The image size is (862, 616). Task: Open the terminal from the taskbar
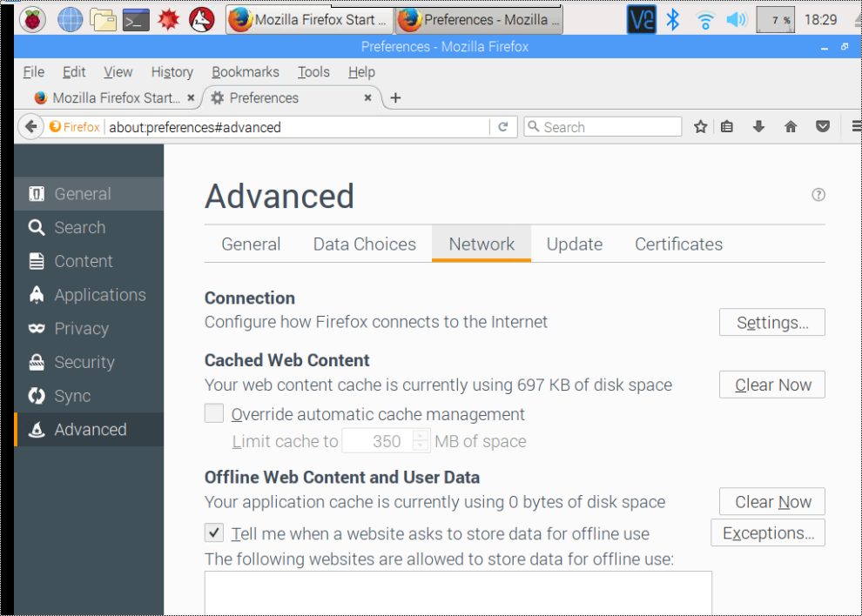[x=135, y=19]
